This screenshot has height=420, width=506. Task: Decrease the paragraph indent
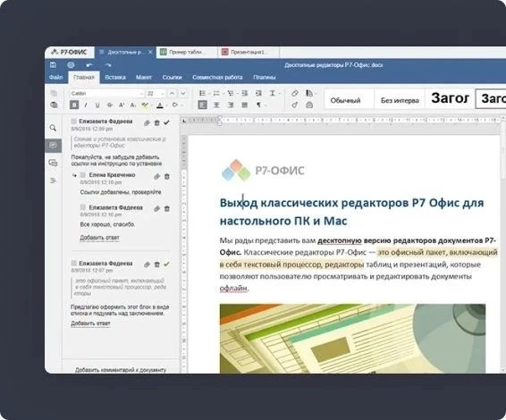245,93
